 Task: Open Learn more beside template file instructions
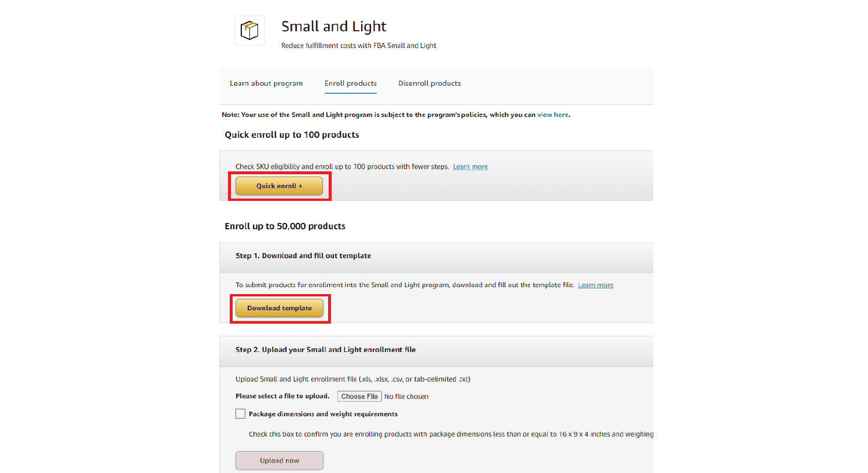click(595, 285)
